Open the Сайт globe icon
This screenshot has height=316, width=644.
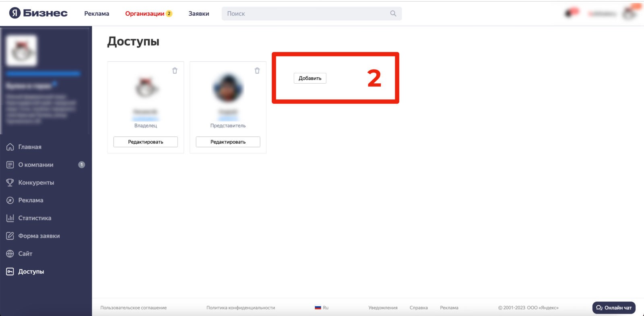(10, 254)
